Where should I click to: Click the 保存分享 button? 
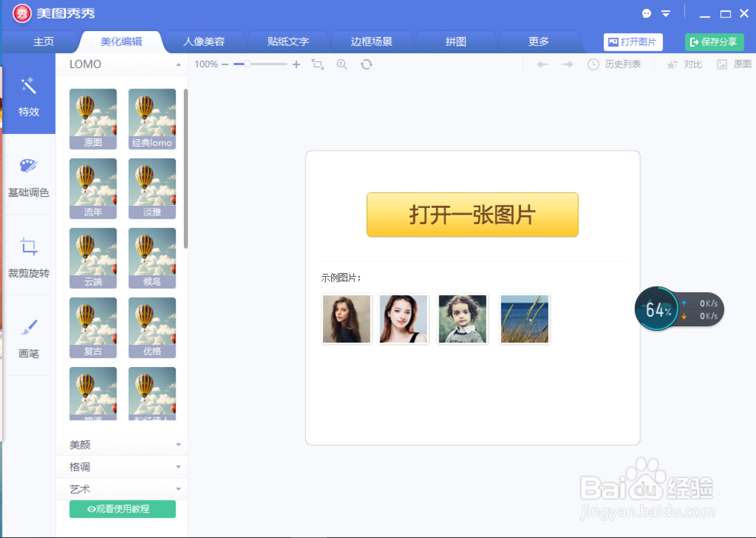[x=714, y=42]
